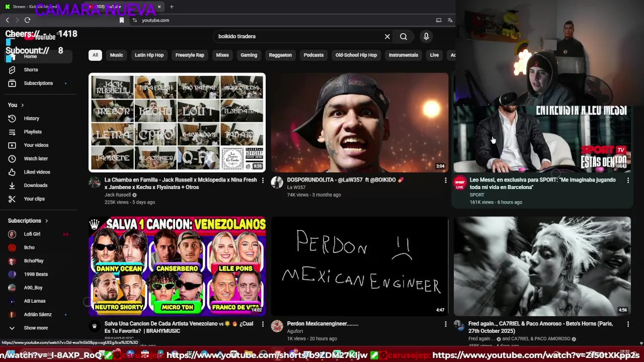Click the Agufort channel avatar
Viewport: 644px width, 362px height.
click(277, 326)
